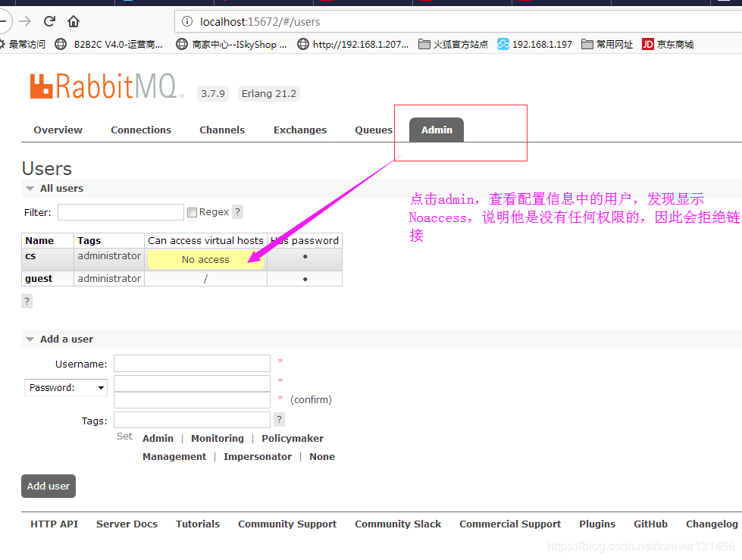
Task: Open the 最常访问 bookmark
Action: [x=22, y=45]
